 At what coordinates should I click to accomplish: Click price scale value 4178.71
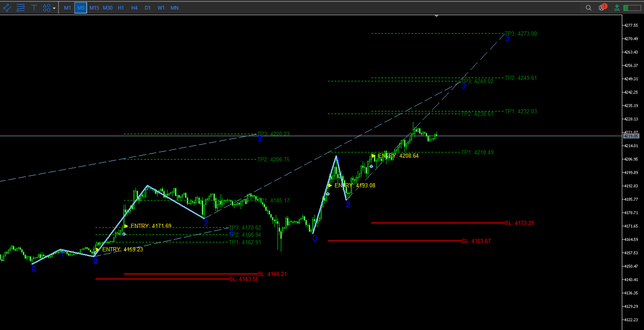coord(631,212)
